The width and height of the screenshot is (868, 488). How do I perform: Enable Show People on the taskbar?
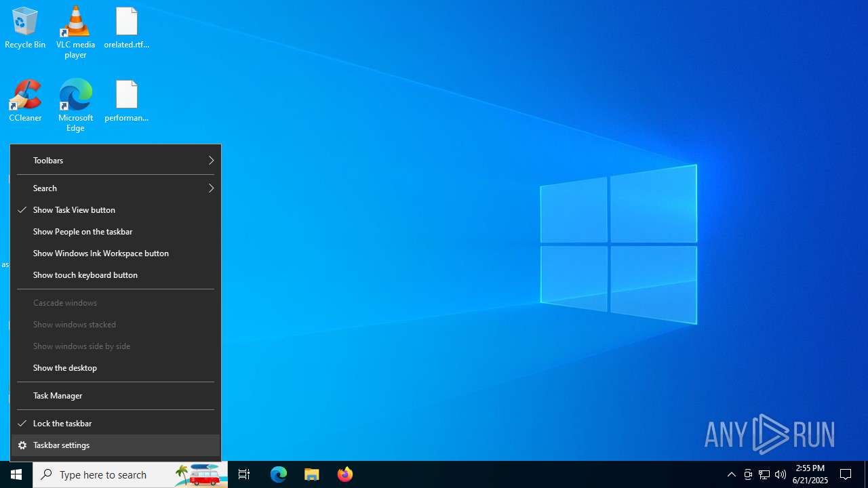pyautogui.click(x=116, y=232)
